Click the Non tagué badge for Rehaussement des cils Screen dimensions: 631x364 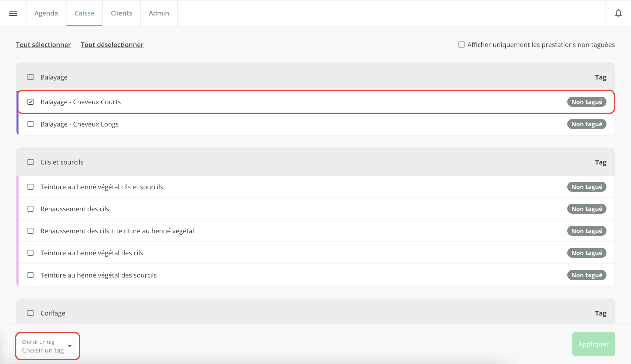coord(586,209)
